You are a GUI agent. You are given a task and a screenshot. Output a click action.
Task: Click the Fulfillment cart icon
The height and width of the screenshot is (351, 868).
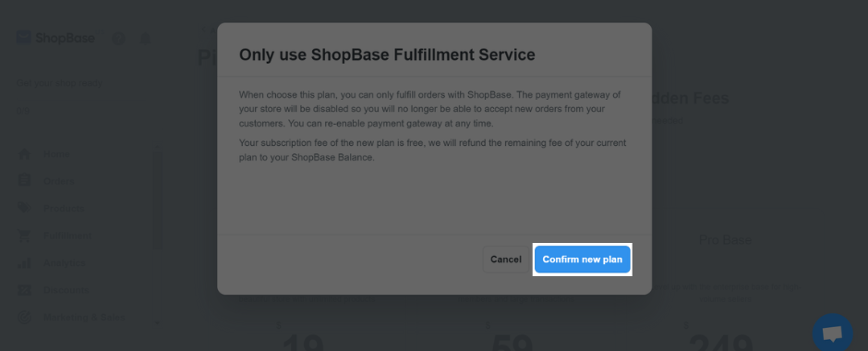click(24, 236)
